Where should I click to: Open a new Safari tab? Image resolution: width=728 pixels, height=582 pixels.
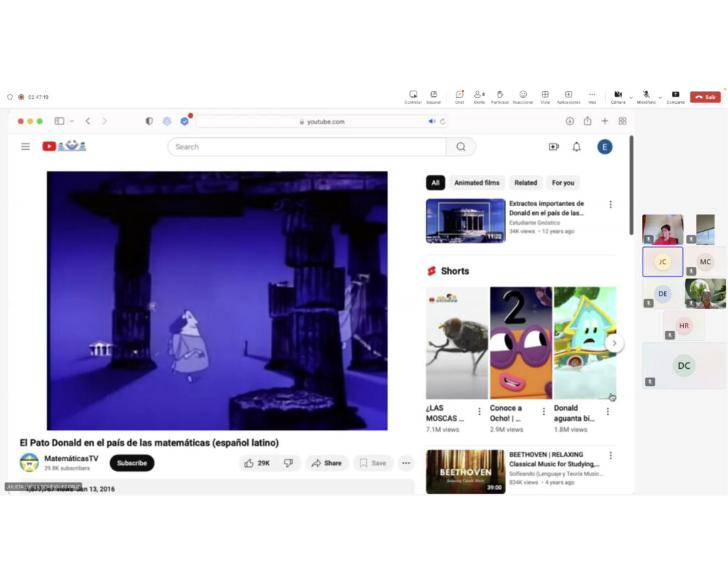click(x=604, y=121)
